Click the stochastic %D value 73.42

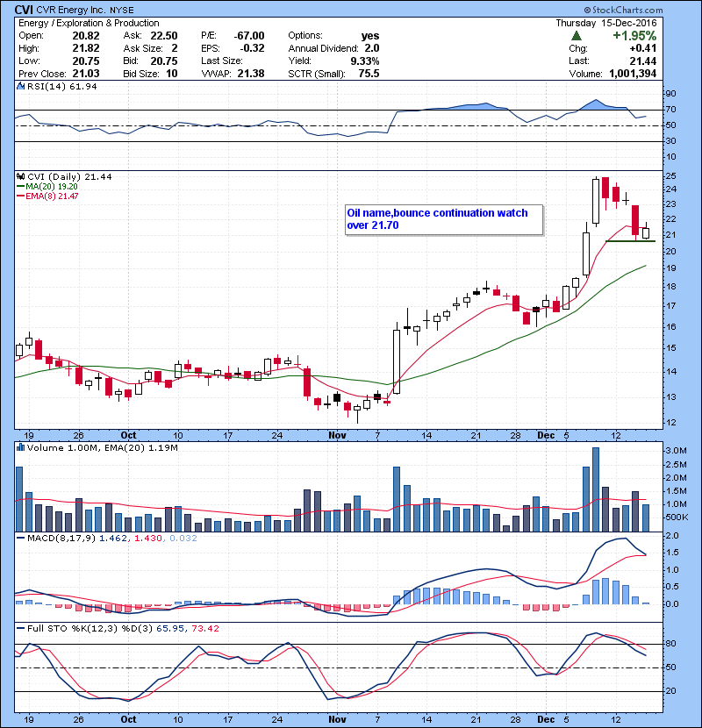coord(204,628)
